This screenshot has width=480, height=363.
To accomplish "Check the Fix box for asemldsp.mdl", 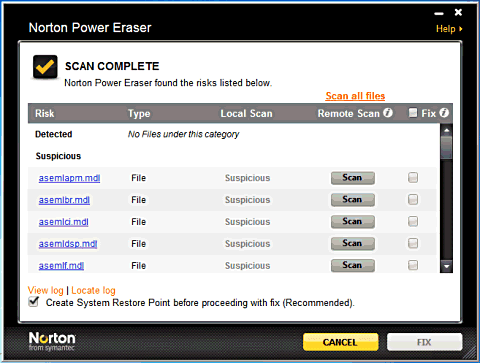I will click(x=413, y=243).
